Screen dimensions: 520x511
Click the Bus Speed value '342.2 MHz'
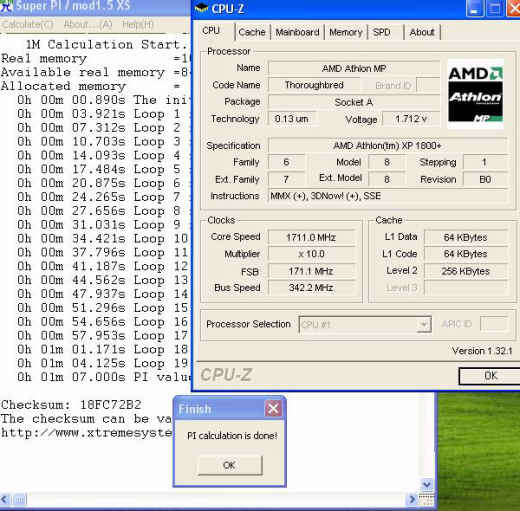tap(311, 288)
